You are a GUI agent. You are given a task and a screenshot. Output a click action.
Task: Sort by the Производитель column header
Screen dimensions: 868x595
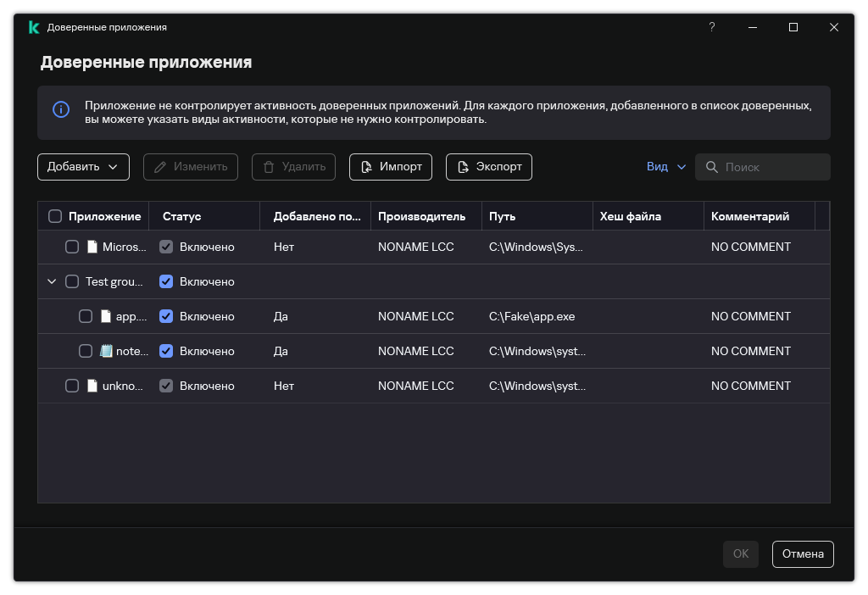(421, 216)
